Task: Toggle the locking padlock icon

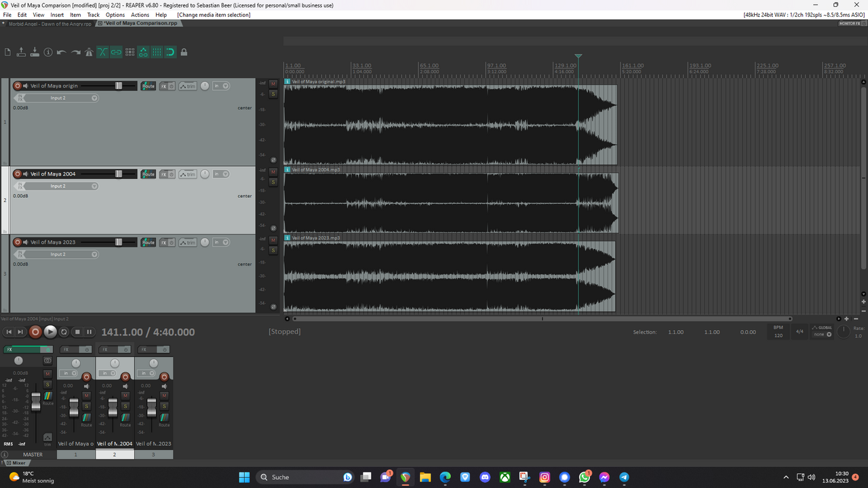Action: click(x=184, y=52)
